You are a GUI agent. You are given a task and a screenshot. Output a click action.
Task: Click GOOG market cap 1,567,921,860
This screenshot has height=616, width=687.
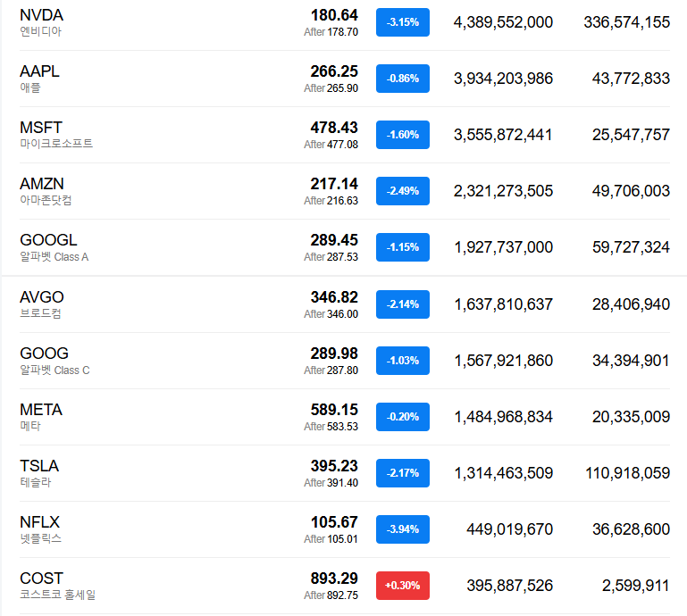[504, 361]
